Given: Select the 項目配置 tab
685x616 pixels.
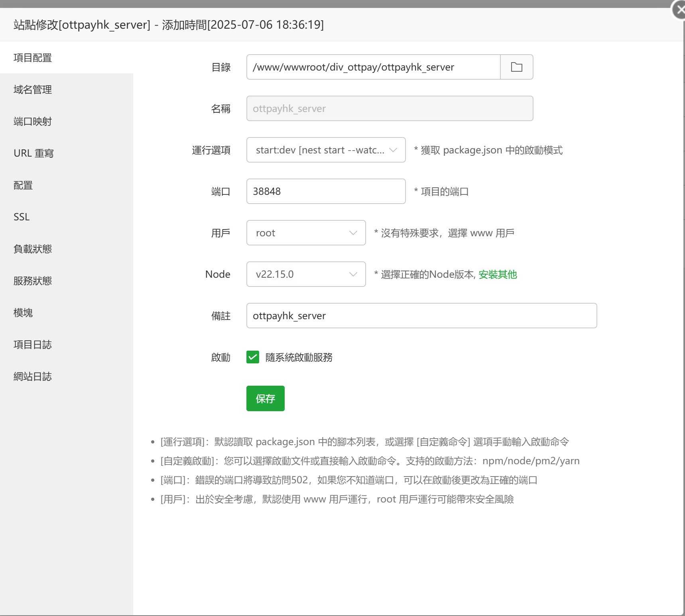Looking at the screenshot, I should pos(67,57).
